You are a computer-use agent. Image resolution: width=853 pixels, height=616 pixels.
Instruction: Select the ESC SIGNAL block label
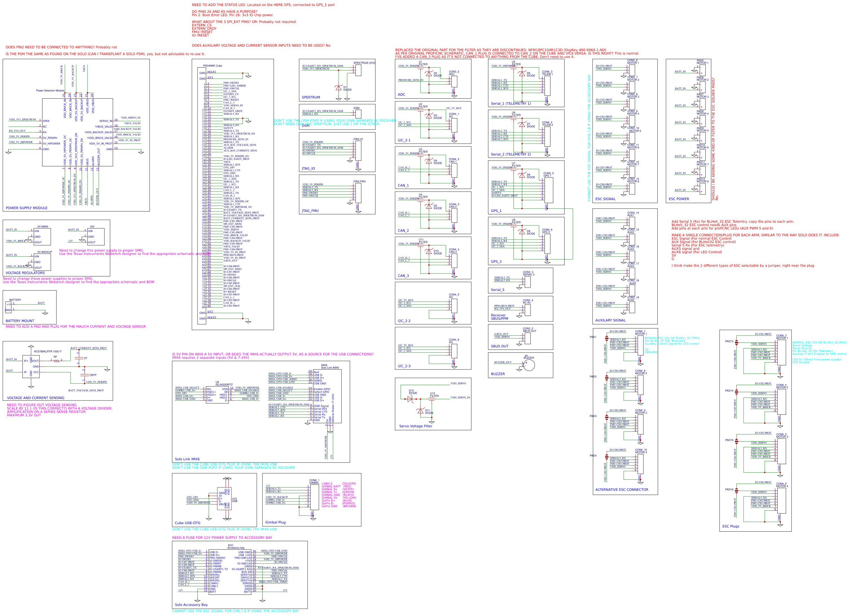point(606,199)
